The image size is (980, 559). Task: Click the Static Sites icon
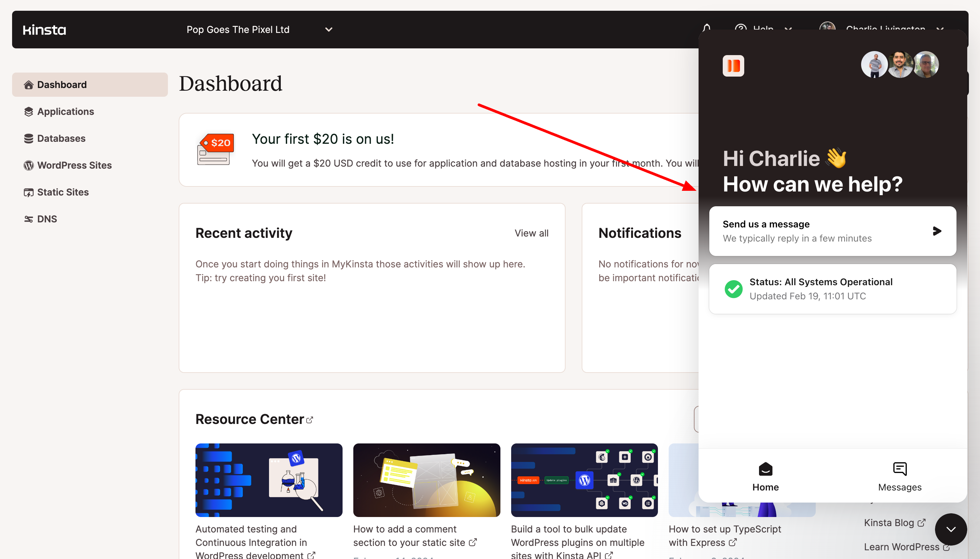coord(29,192)
